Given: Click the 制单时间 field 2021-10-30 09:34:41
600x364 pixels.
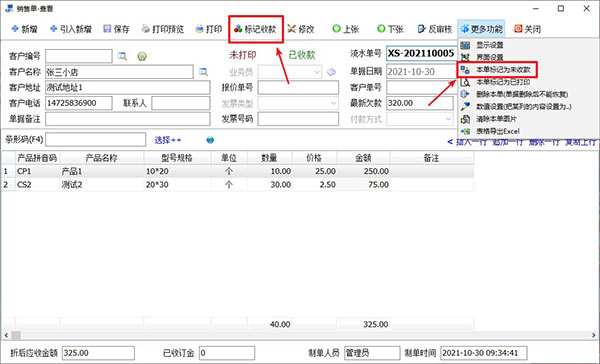Looking at the screenshot, I should 484,353.
